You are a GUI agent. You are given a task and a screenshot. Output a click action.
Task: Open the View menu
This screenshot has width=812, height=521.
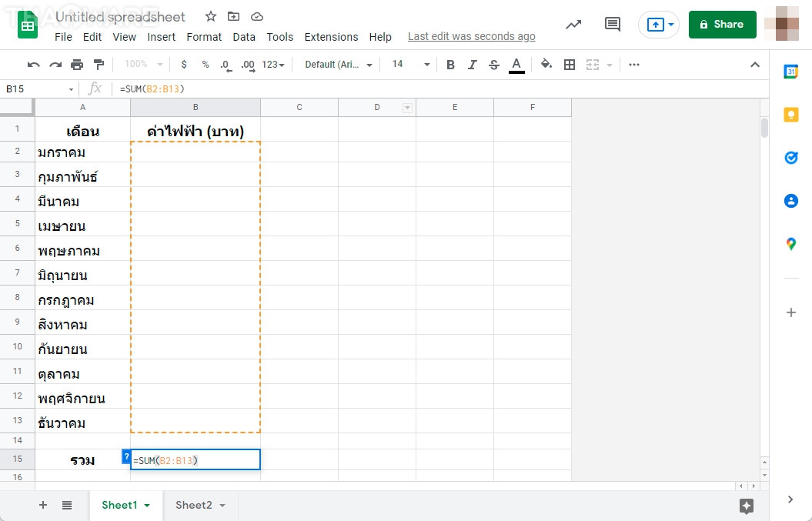[x=124, y=37]
